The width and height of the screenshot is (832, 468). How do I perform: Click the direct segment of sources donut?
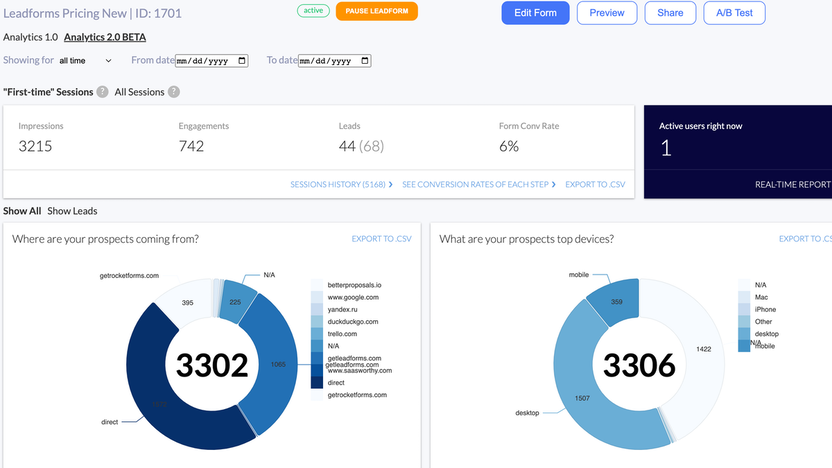click(x=150, y=400)
